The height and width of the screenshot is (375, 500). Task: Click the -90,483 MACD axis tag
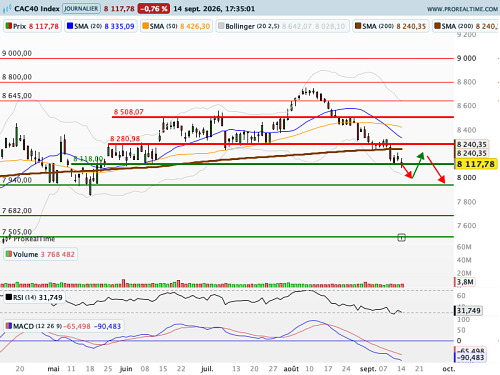470,358
